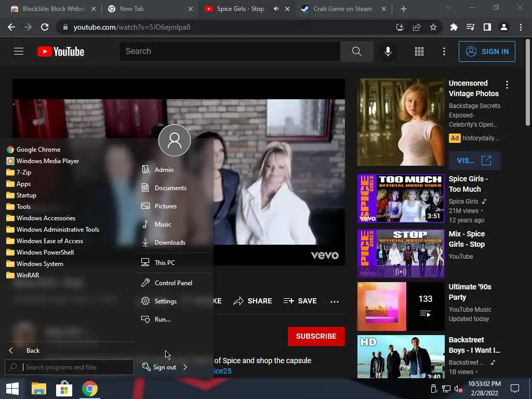532x399 pixels.
Task: Click the SAVE button under the video
Action: (x=300, y=301)
